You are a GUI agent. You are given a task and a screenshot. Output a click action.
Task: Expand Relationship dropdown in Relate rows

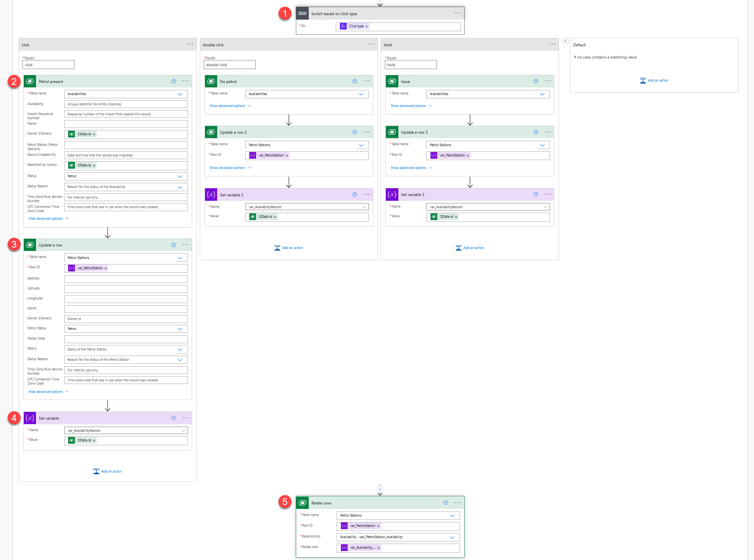pos(452,537)
